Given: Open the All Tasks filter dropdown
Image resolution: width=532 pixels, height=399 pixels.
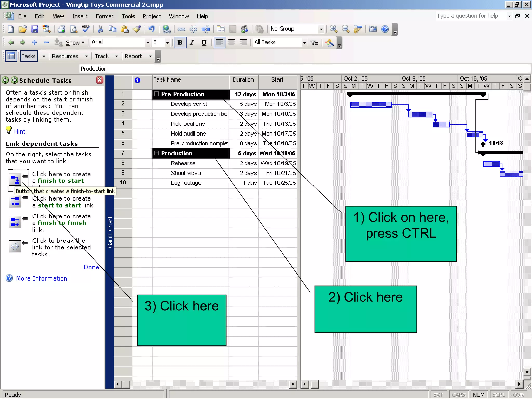Looking at the screenshot, I should tap(304, 42).
